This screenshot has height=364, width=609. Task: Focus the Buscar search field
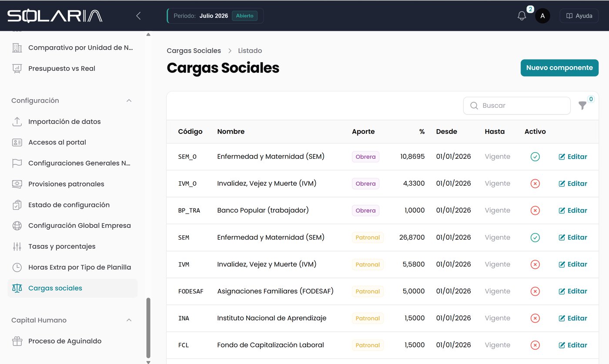pos(517,106)
